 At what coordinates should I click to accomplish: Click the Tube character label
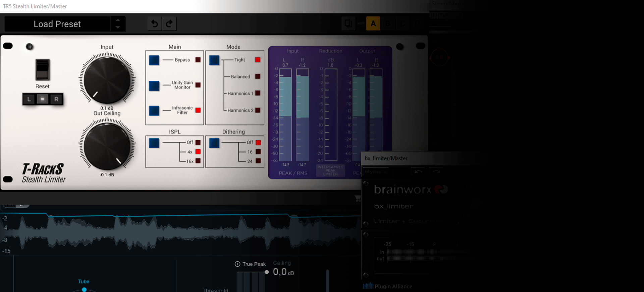[84, 282]
